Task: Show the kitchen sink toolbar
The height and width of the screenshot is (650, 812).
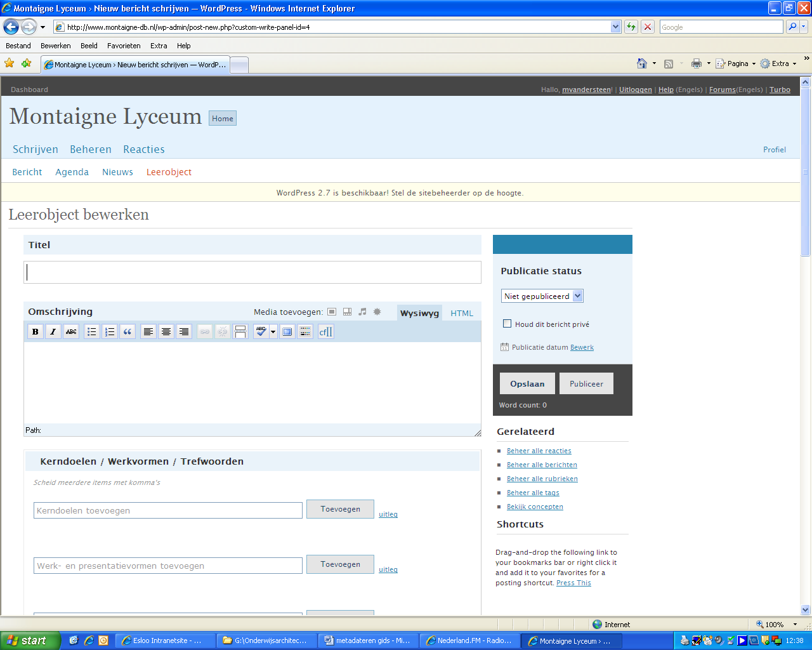Action: [305, 331]
